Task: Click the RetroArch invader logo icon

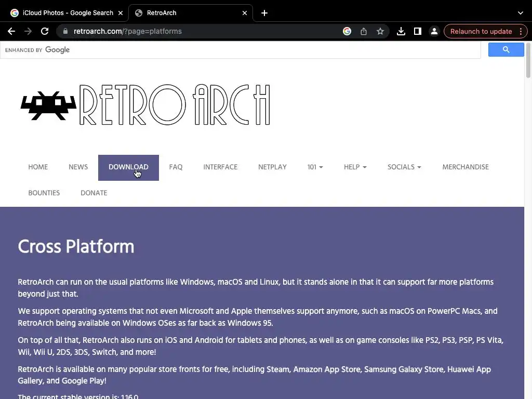Action: (48, 105)
